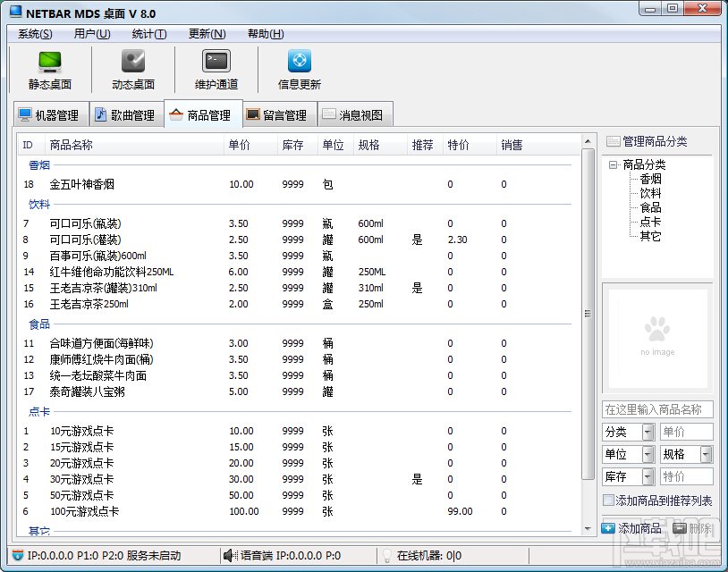Screen dimensions: 728x572
Task: Click the basket icon on 商品管理 tab
Action: [176, 114]
